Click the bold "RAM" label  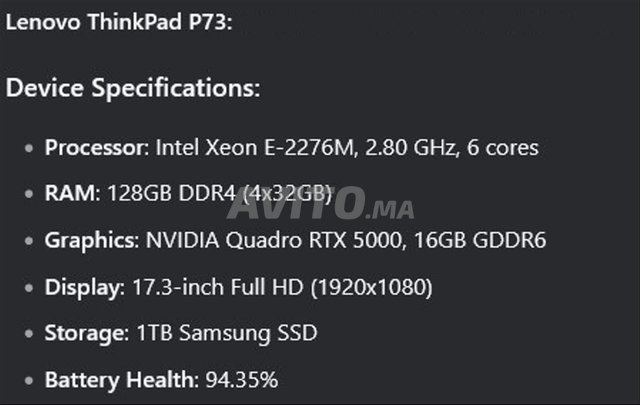(x=68, y=194)
